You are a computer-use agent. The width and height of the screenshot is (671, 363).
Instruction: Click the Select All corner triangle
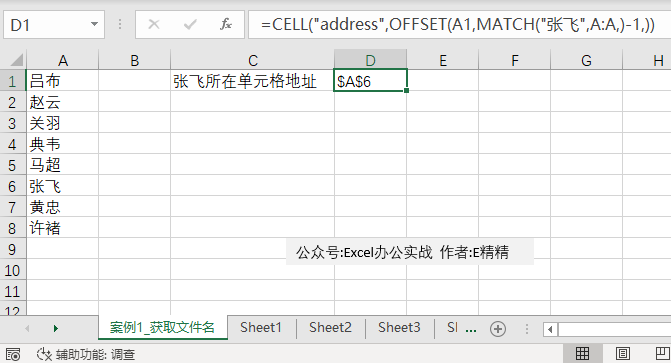click(x=16, y=60)
